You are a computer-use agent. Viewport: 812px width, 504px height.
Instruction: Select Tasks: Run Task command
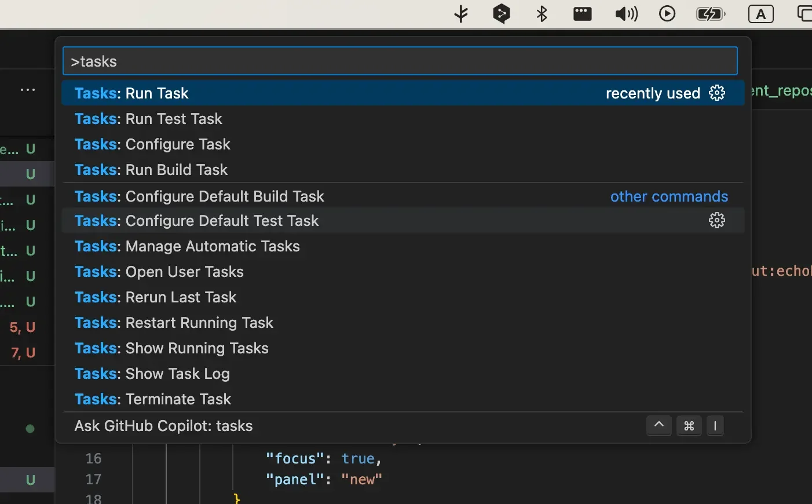click(403, 93)
